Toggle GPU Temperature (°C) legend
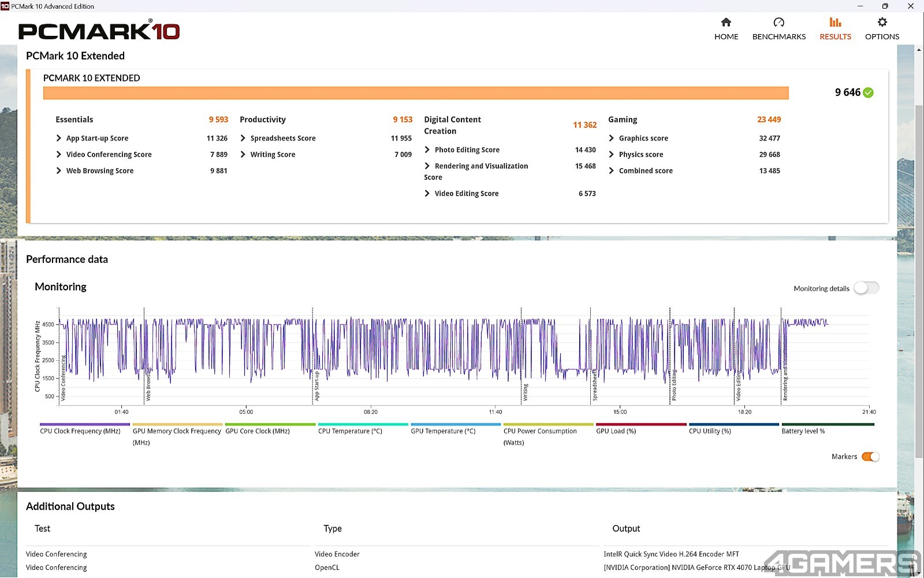Screen dimensions: 924x578 [455, 429]
